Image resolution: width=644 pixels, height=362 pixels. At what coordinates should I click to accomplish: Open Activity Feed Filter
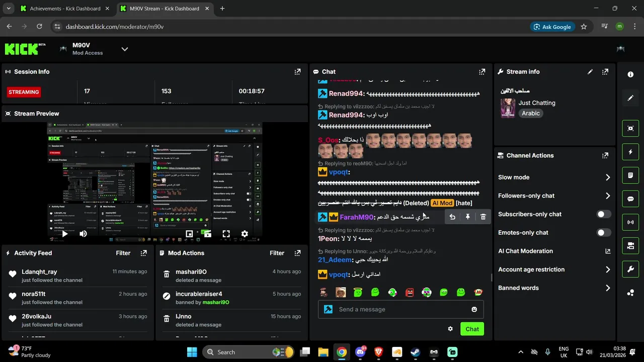(123, 253)
